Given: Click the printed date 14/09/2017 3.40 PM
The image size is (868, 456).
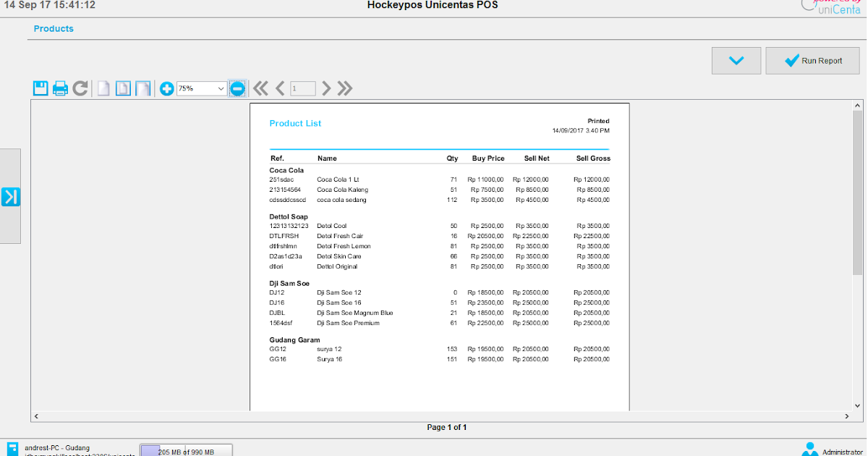Looking at the screenshot, I should 581,131.
